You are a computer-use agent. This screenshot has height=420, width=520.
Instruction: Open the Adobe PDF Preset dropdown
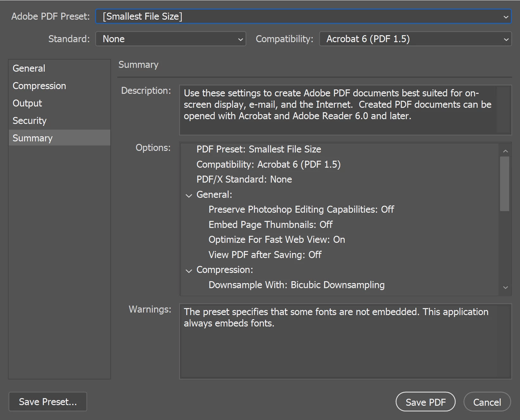point(303,16)
